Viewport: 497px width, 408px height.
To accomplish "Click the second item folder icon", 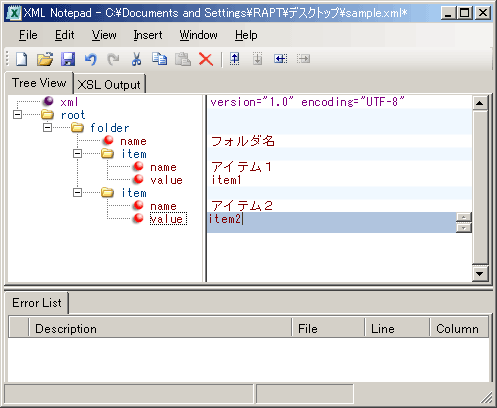I will [107, 192].
